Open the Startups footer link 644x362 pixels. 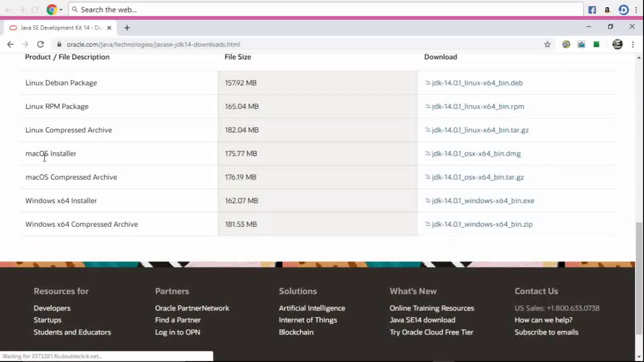click(47, 320)
